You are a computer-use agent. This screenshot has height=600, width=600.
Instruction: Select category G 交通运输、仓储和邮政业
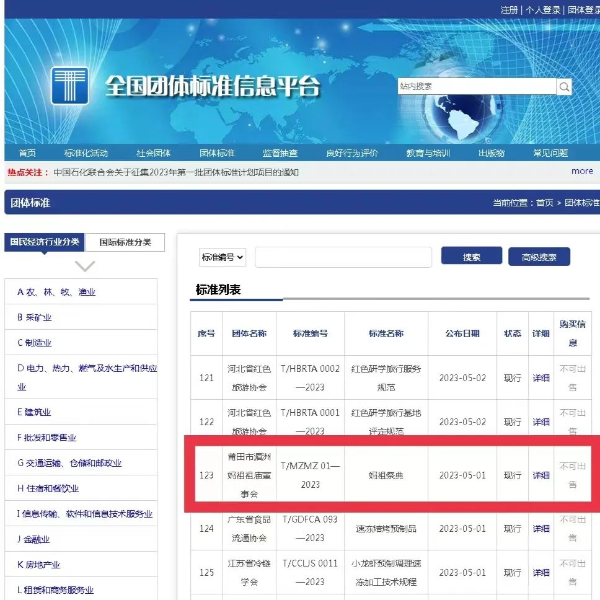(69, 463)
